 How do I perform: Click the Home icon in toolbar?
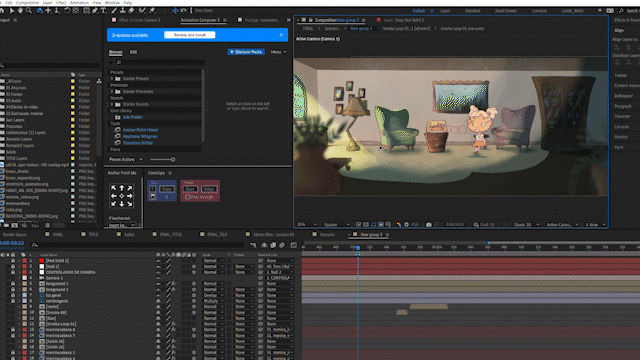tap(2, 11)
